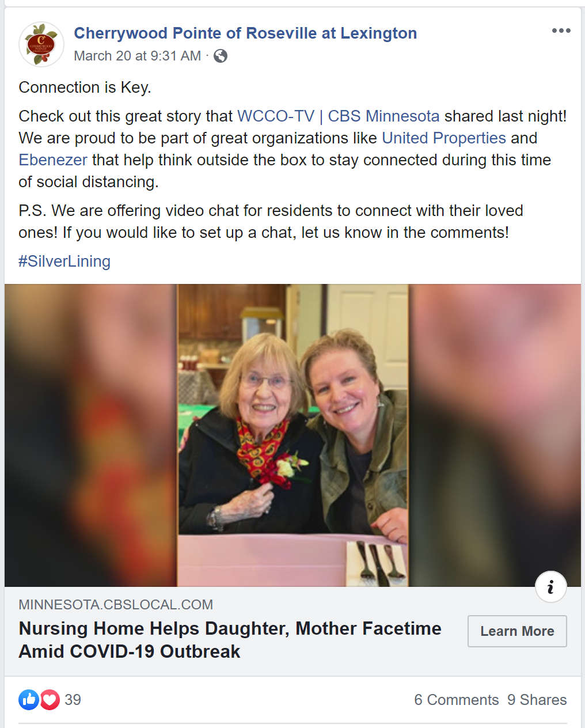Open the three-dot post options menu
Image resolution: width=585 pixels, height=728 pixels.
click(561, 31)
